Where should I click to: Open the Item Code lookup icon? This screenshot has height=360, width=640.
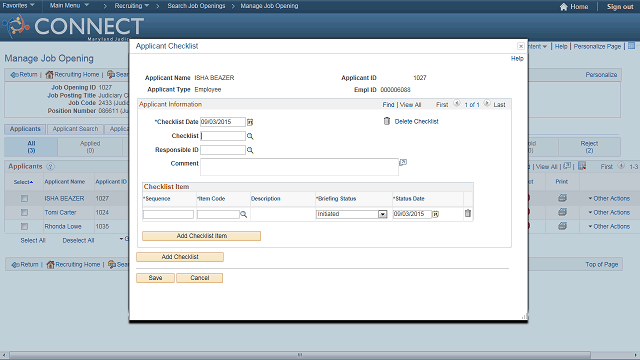click(244, 214)
